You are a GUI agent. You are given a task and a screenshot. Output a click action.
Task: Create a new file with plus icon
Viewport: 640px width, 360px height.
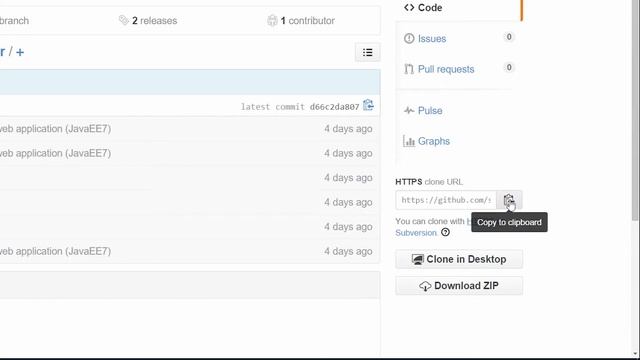(x=20, y=52)
